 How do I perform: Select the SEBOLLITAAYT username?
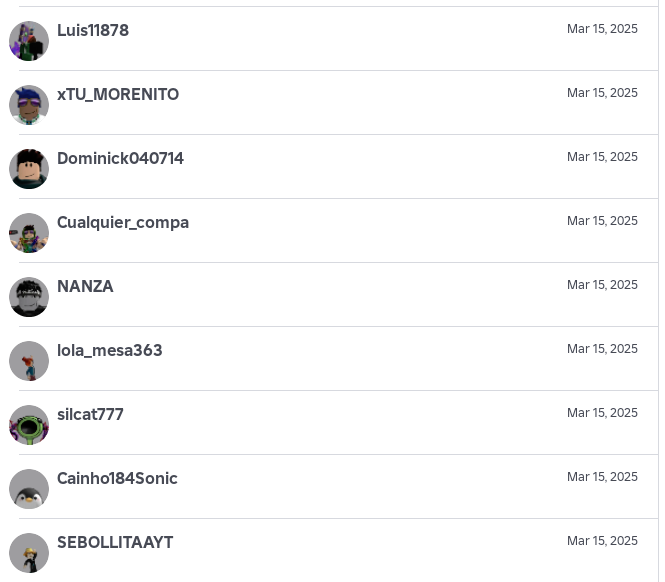[x=115, y=543]
